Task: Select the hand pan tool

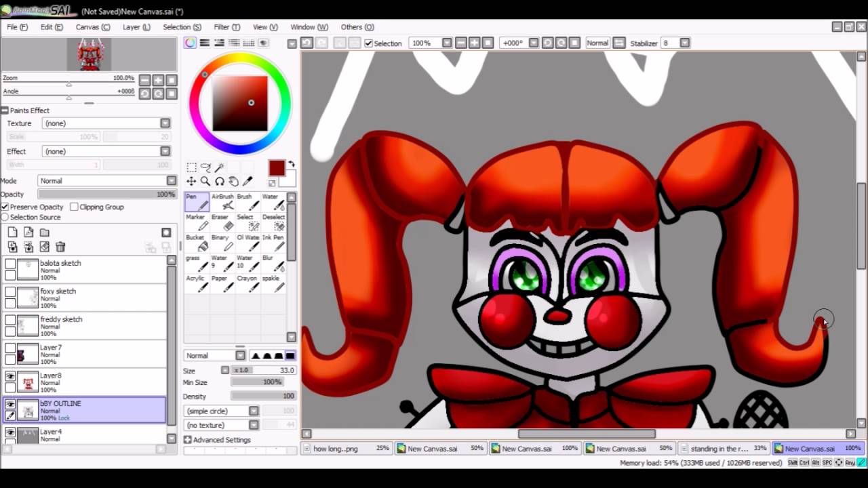Action: pyautogui.click(x=233, y=181)
